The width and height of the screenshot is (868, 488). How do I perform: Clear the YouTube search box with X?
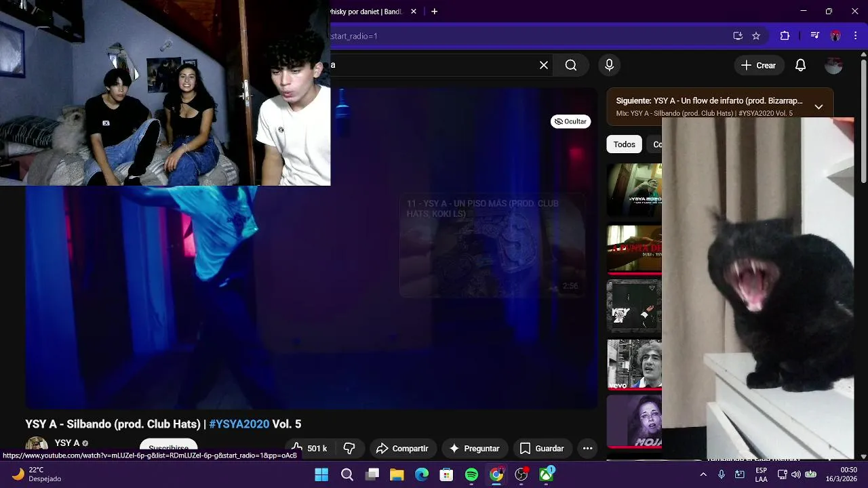click(544, 65)
